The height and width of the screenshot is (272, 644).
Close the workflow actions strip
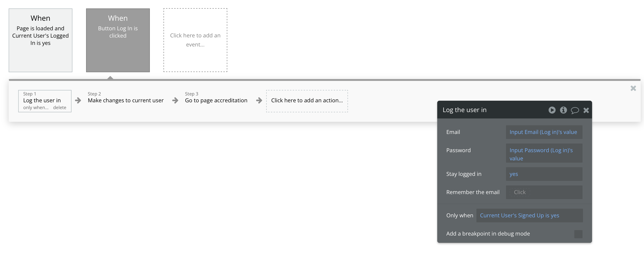[x=633, y=88]
